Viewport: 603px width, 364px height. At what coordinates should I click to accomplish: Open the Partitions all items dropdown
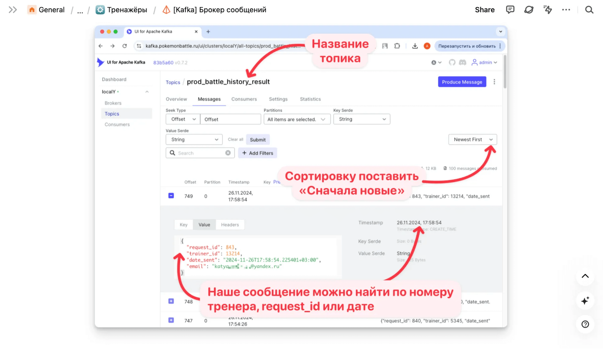point(297,119)
